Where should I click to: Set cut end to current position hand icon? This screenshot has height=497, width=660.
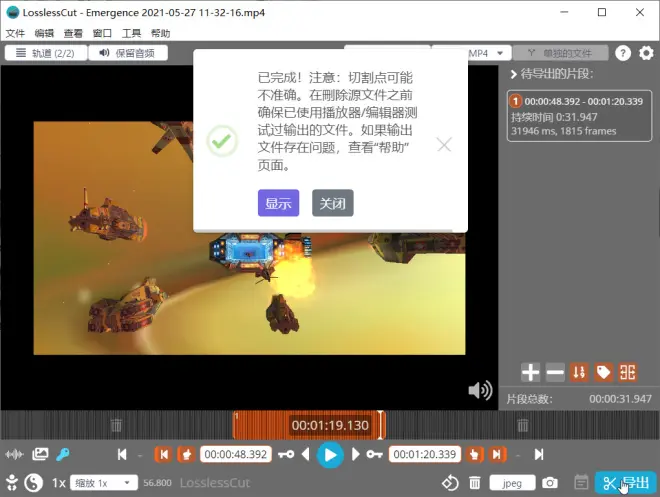(474, 454)
